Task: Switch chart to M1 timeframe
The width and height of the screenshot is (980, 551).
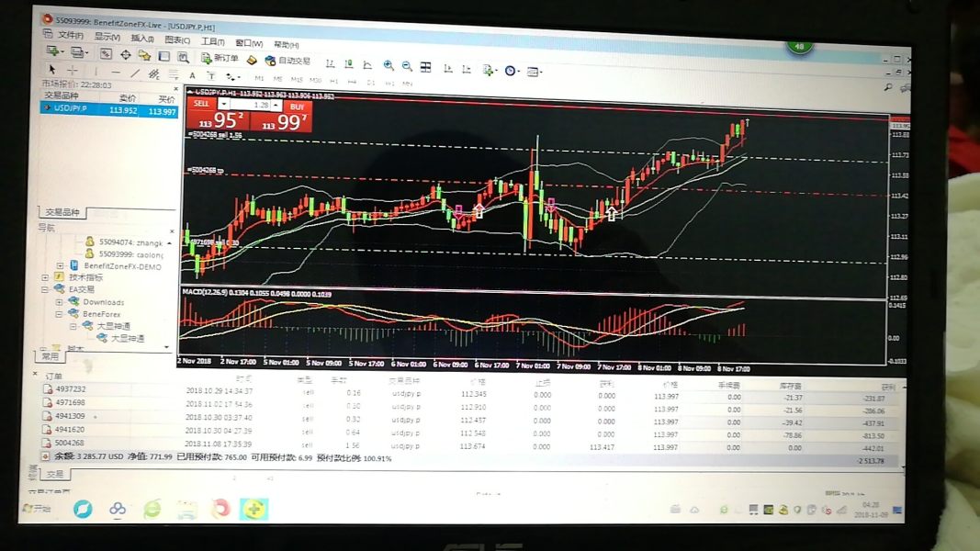Action: coord(259,79)
